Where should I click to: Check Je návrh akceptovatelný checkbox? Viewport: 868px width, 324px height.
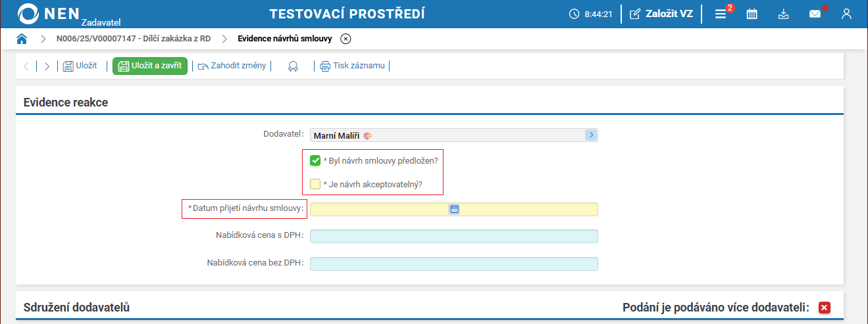point(315,184)
